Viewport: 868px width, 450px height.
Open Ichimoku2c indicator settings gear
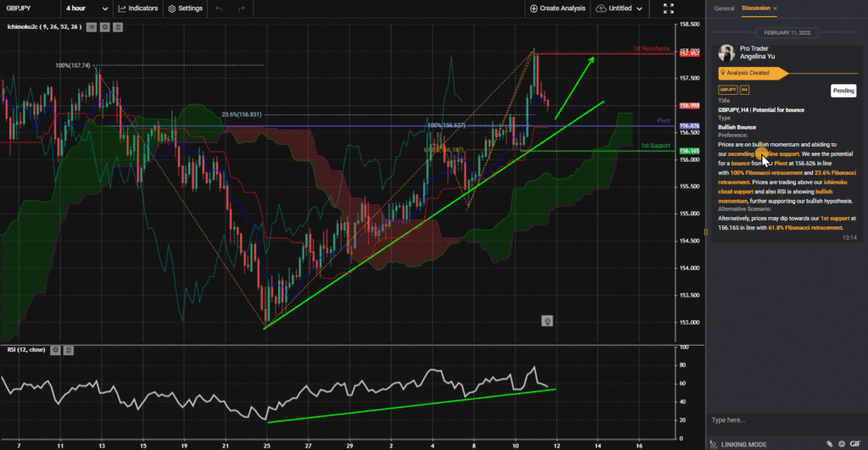pos(104,27)
